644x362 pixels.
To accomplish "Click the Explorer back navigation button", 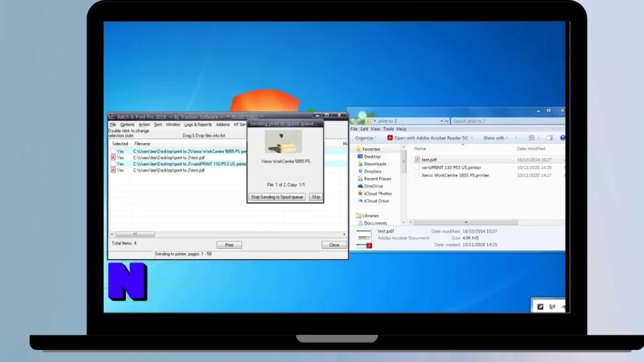I will tap(353, 121).
